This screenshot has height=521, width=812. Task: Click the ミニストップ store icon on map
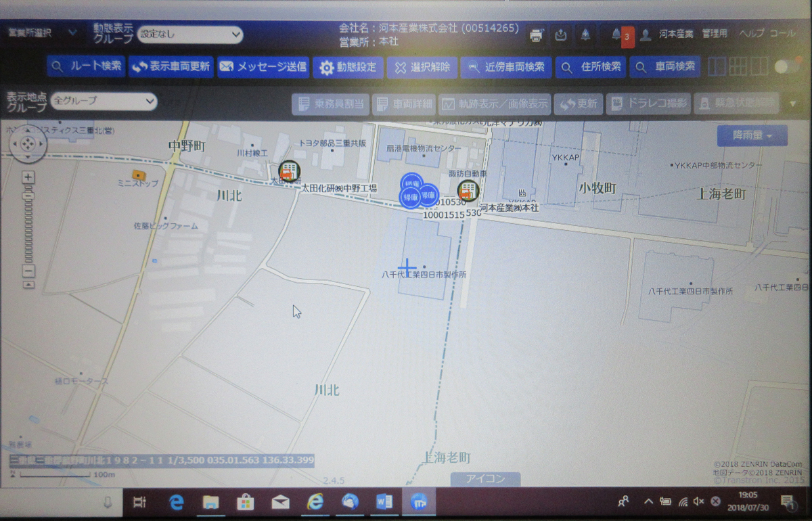(137, 175)
